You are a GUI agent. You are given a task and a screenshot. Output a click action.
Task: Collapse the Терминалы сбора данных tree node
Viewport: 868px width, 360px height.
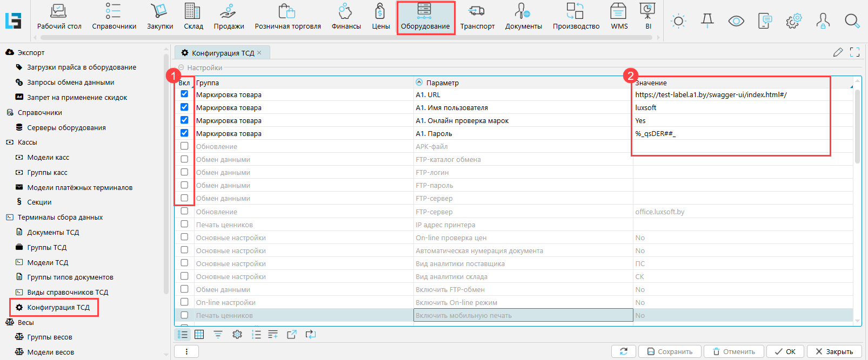(10, 218)
